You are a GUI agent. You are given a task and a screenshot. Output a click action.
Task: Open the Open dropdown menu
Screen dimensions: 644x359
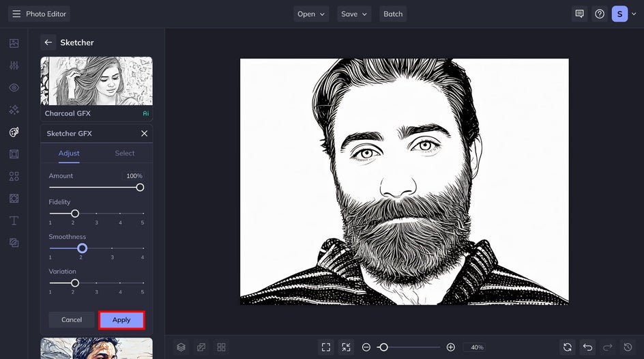(311, 14)
